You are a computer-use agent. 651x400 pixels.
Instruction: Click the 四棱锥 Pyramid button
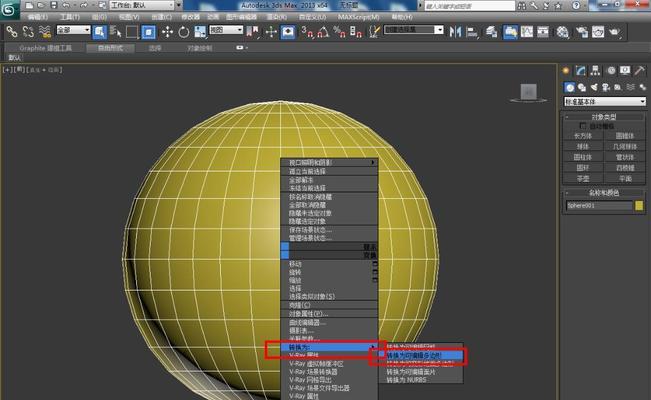(625, 168)
